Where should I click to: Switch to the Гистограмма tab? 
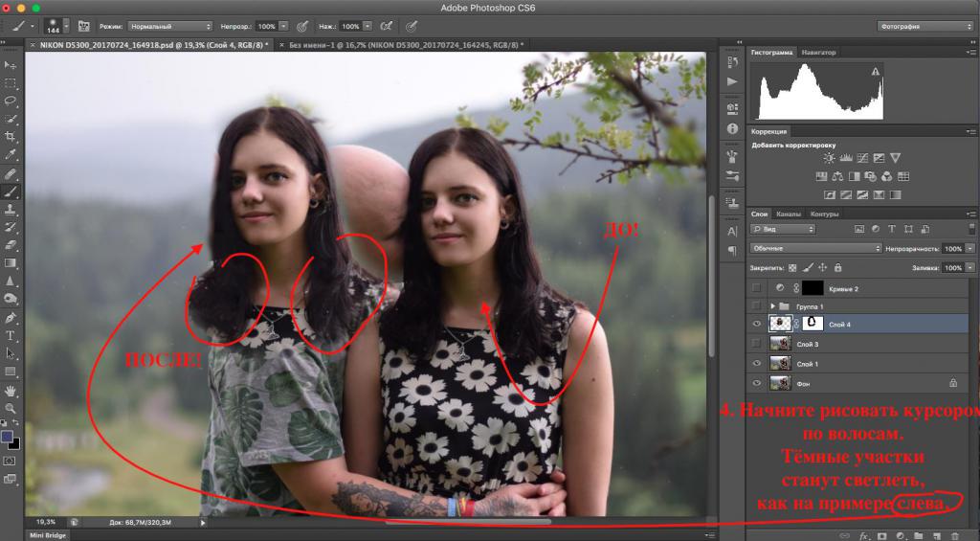click(x=772, y=53)
